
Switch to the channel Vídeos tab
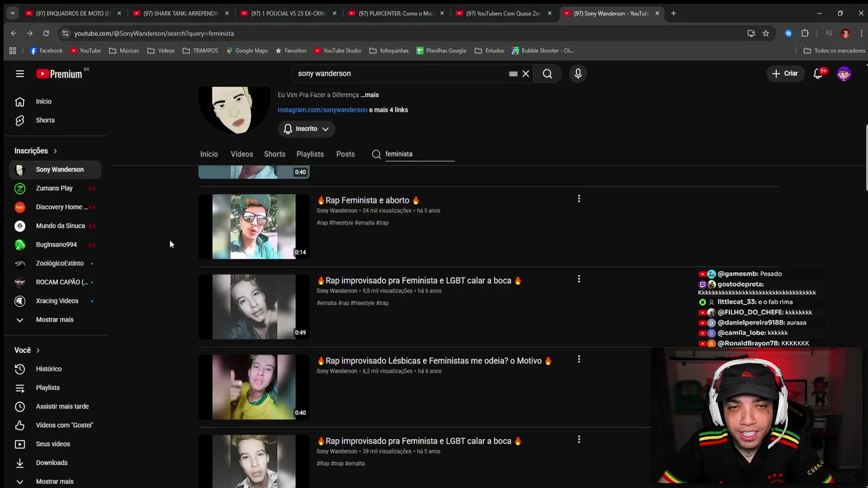[241, 155]
